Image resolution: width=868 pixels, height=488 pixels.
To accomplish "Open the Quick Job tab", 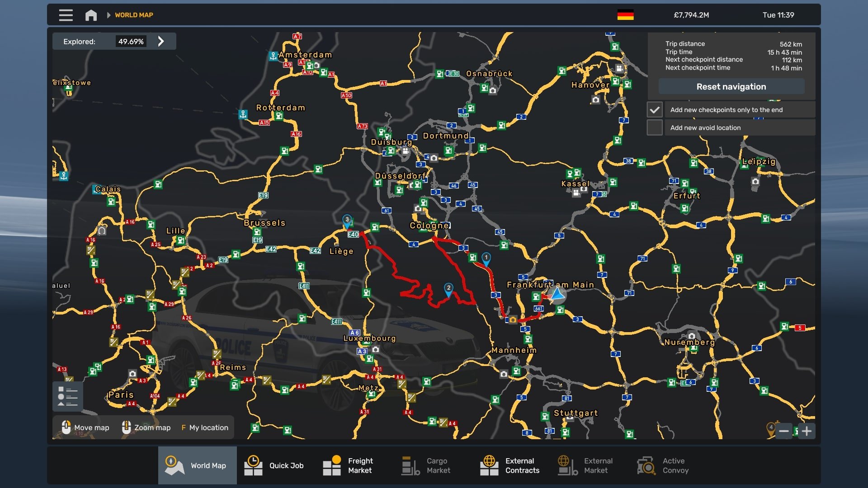I will pos(275,465).
